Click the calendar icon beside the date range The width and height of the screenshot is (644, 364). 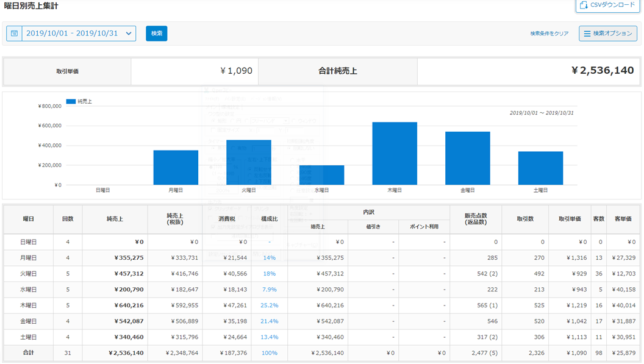tap(14, 34)
